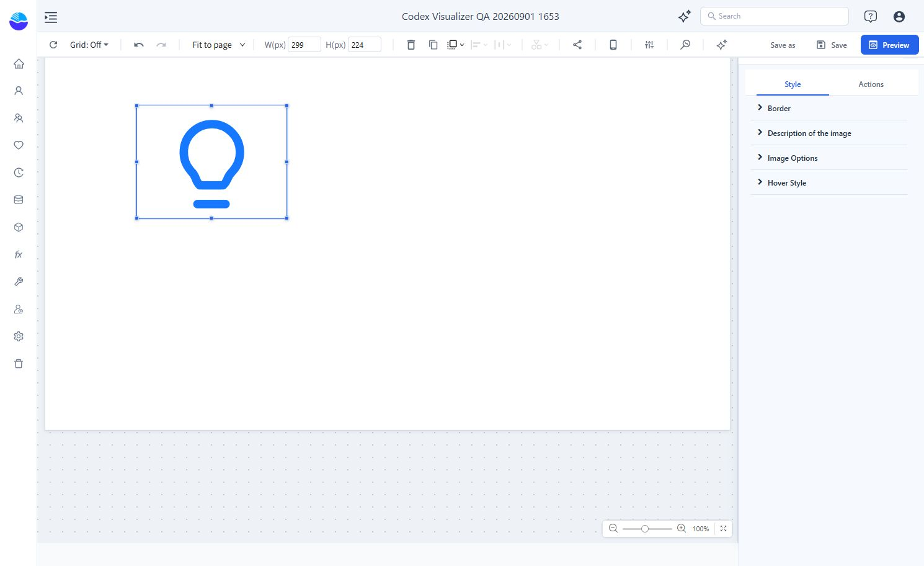Open the gear settings sidebar icon
This screenshot has height=566, width=924.
tap(19, 336)
